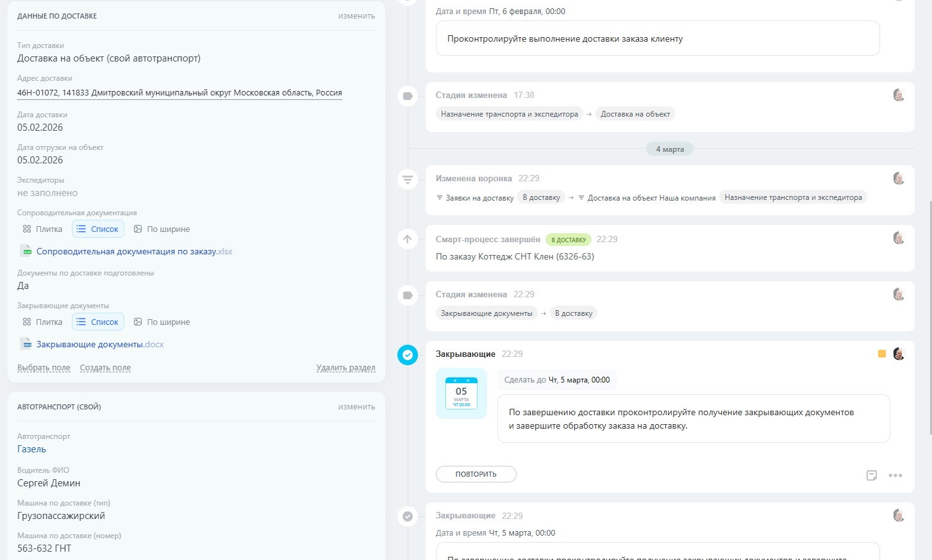
Task: Click the Создать поле link
Action: coord(105,368)
